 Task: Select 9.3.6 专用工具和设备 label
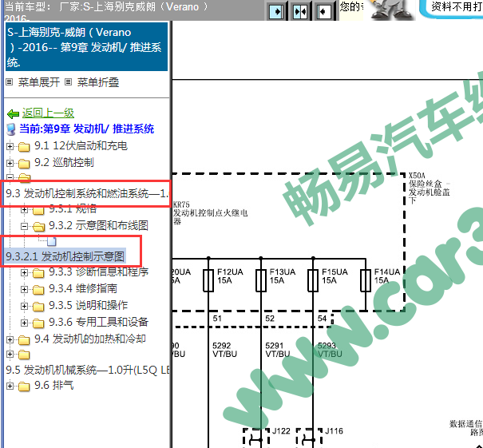(98, 322)
